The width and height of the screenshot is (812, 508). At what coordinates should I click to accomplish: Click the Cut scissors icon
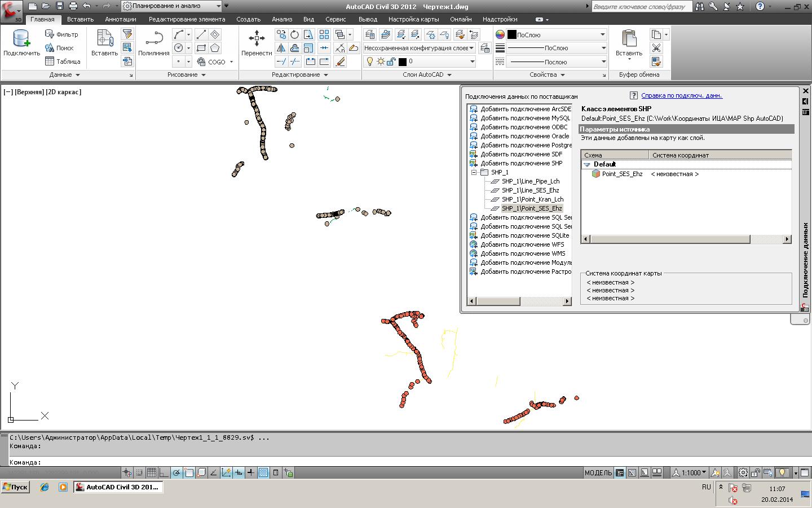click(x=656, y=48)
